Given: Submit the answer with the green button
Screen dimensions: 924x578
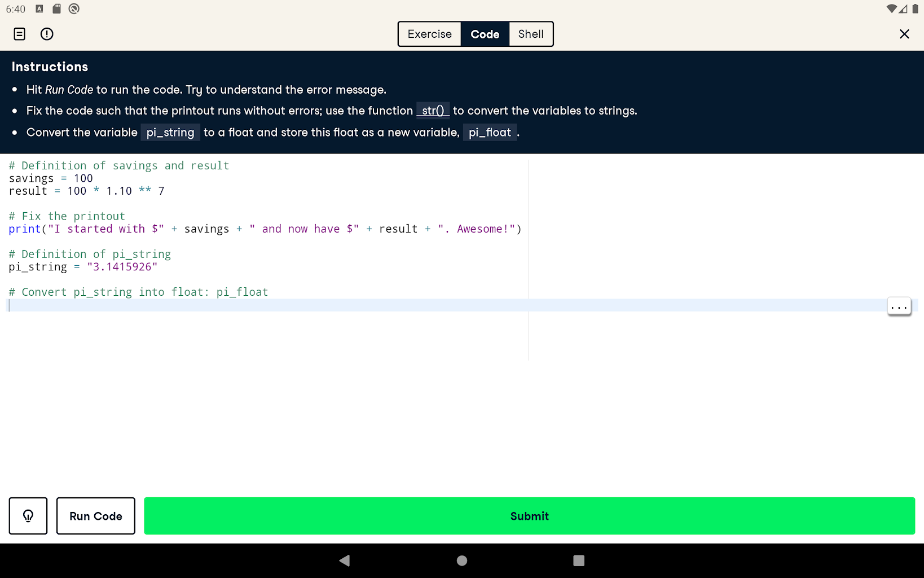Looking at the screenshot, I should click(x=529, y=516).
